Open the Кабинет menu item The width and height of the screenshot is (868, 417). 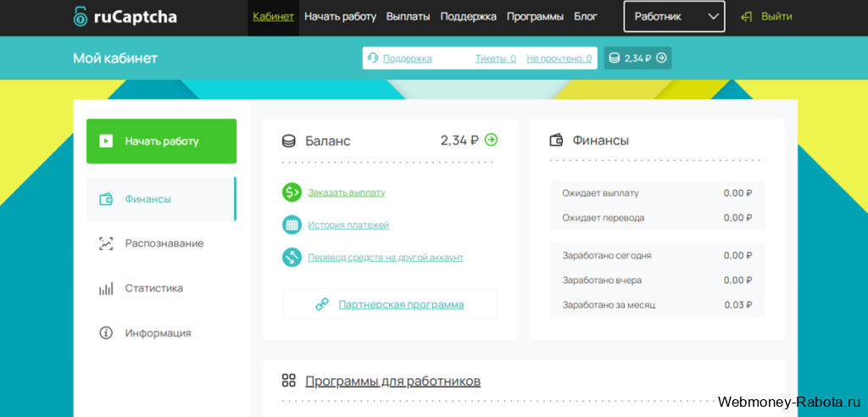pos(274,17)
